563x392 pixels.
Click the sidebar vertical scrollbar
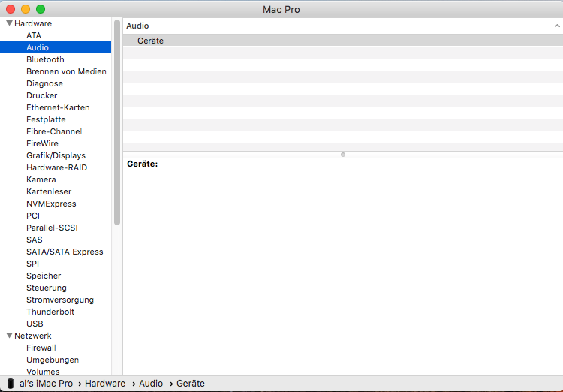117,122
